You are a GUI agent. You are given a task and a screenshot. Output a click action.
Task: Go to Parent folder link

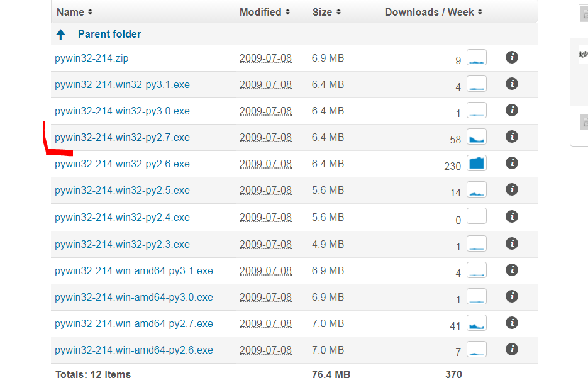[x=109, y=34]
